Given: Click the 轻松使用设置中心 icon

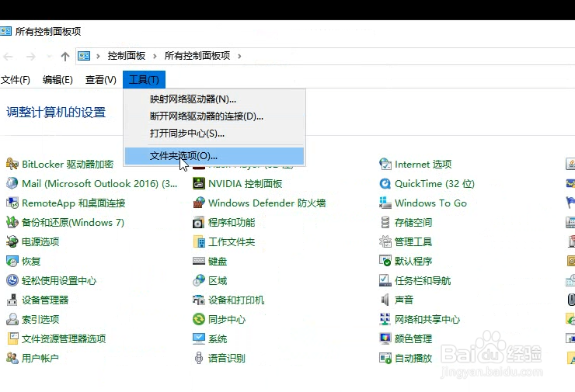Looking at the screenshot, I should pyautogui.click(x=12, y=280).
